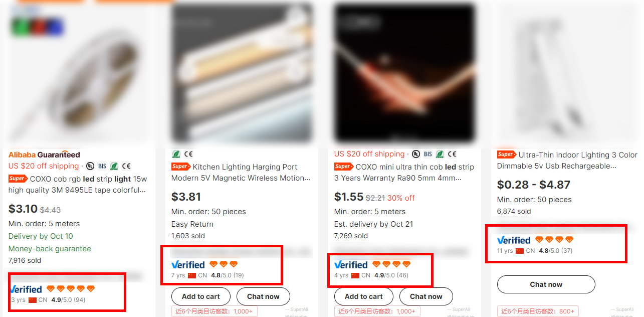Image resolution: width=644 pixels, height=317 pixels.
Task: Open COXO cob rgb led strip title
Action: (x=78, y=185)
